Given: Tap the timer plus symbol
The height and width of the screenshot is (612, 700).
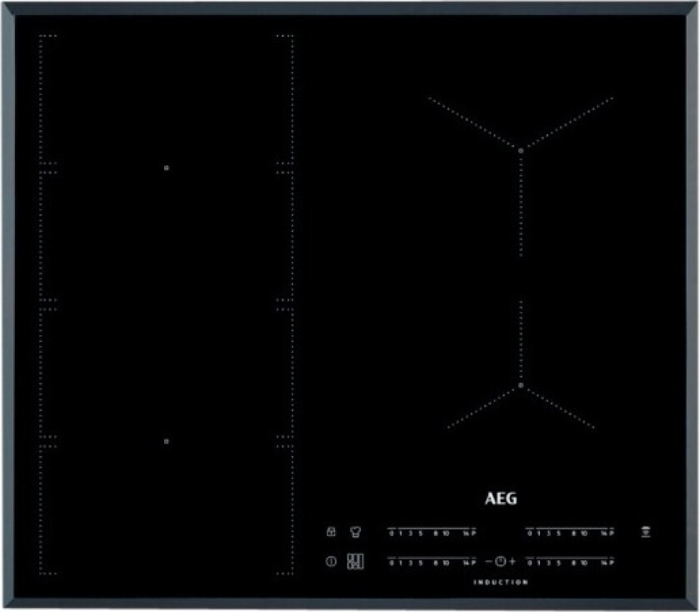Looking at the screenshot, I should click(512, 561).
